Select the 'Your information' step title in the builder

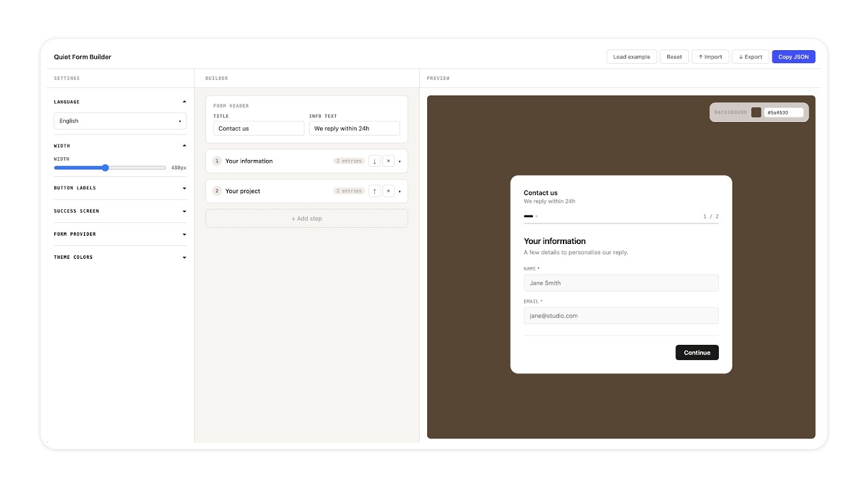(x=249, y=161)
